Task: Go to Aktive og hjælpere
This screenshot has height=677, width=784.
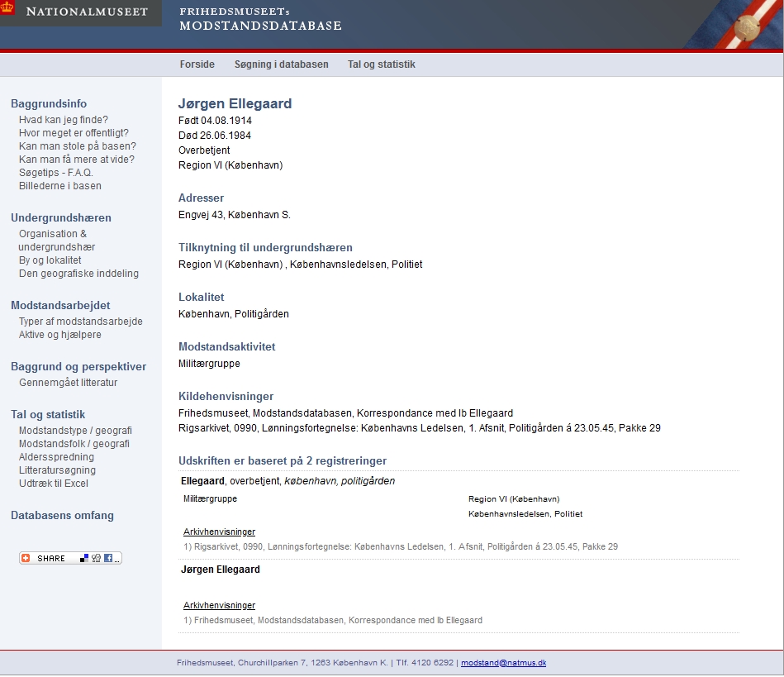Action: click(60, 334)
